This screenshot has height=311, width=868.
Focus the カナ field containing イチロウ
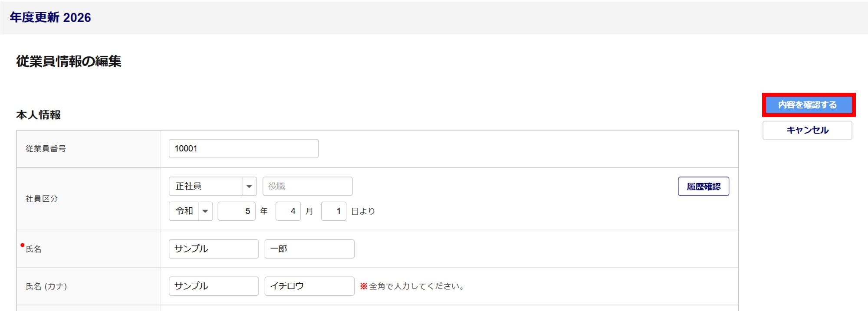point(309,286)
